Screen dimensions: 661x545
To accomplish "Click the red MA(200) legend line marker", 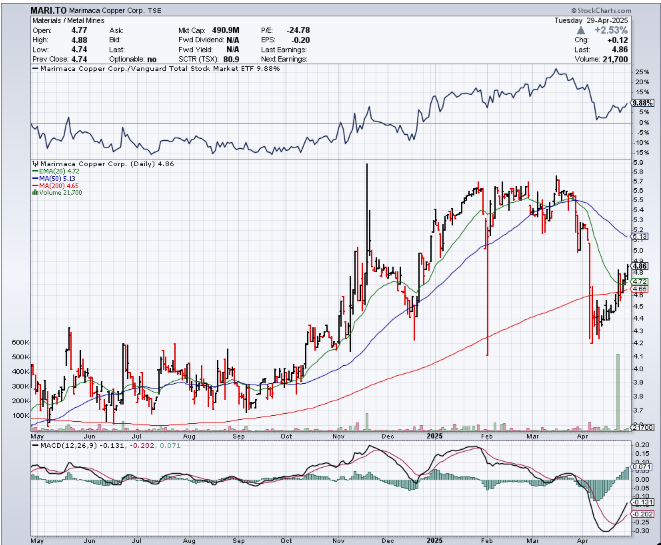I will click(34, 186).
